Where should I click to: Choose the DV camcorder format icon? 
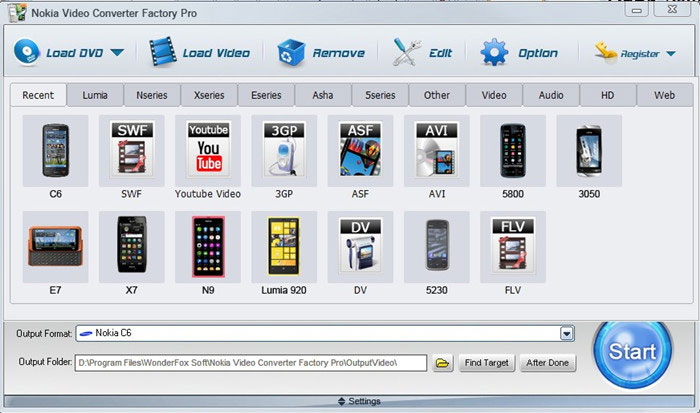(x=360, y=247)
